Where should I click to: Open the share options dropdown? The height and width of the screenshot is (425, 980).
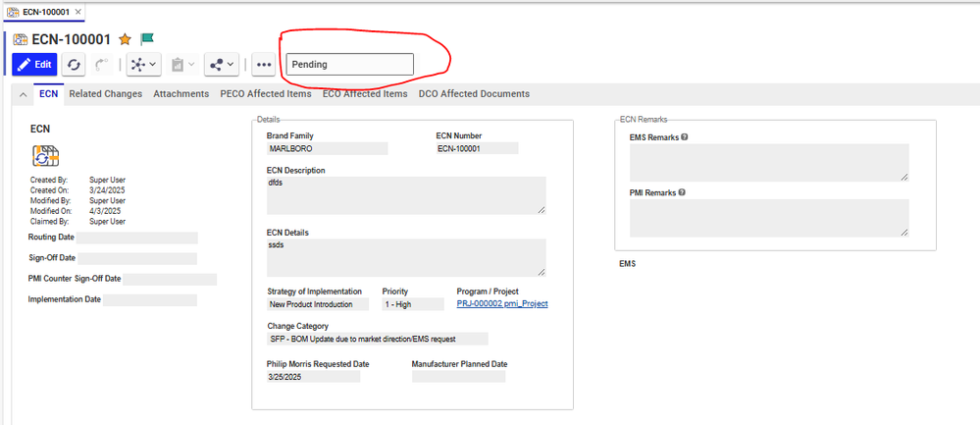pyautogui.click(x=222, y=65)
